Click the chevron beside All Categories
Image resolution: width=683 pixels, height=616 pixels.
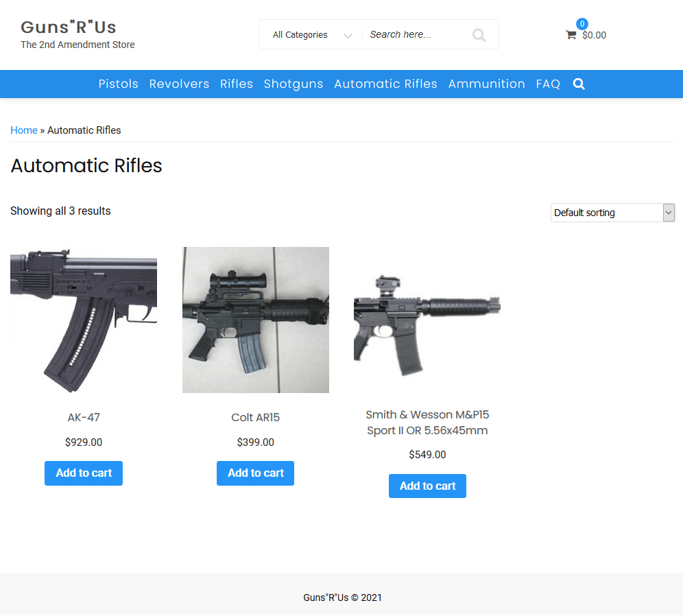point(348,35)
